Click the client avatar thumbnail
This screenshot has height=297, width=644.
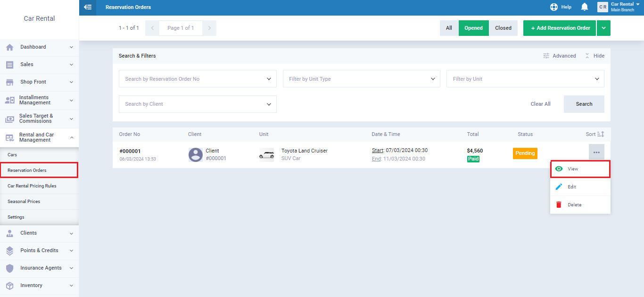click(196, 155)
